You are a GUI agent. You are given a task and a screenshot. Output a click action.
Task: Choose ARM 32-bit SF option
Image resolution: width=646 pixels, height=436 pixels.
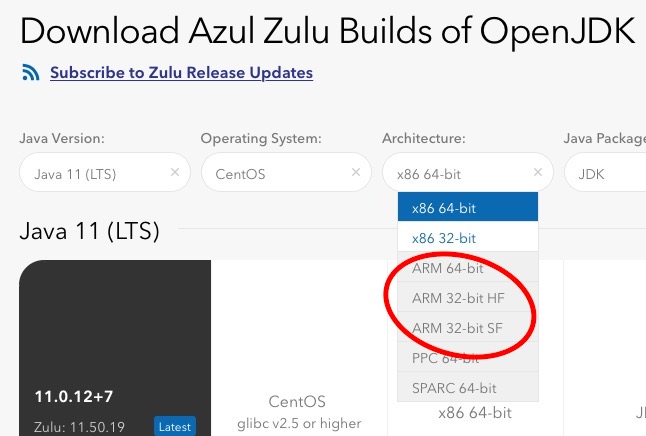[467, 328]
